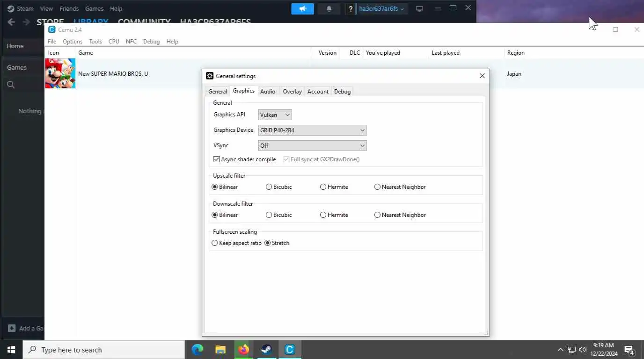Open Steam Friends menu
Screen dimensions: 644x359
69,8
